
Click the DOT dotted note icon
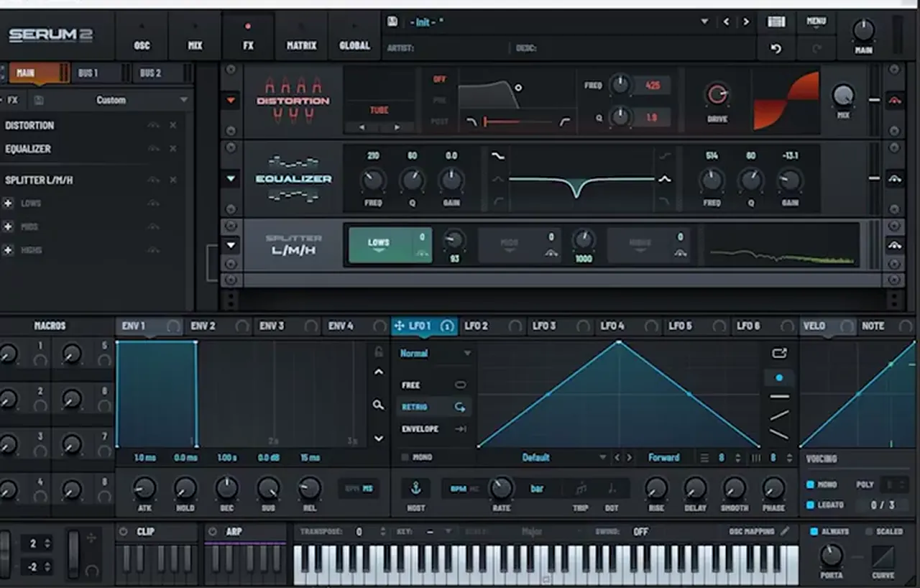[x=612, y=489]
